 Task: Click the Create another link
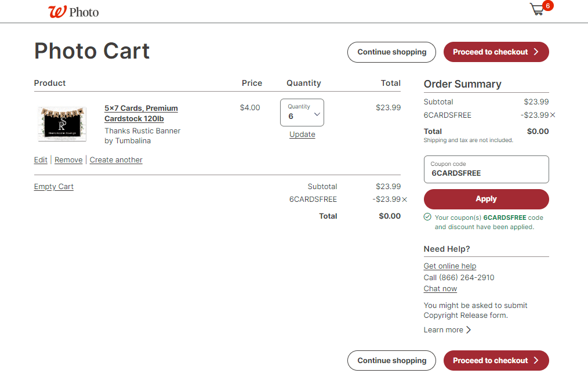pyautogui.click(x=116, y=160)
